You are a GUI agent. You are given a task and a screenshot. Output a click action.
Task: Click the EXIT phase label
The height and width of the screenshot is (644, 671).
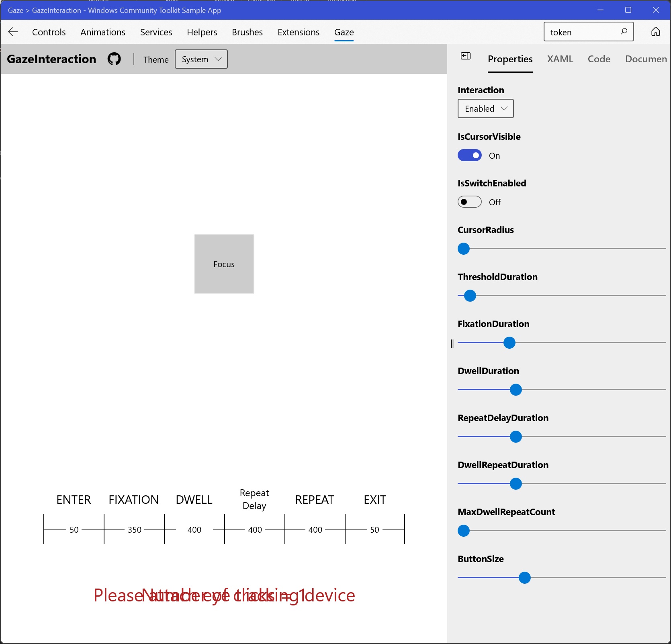(x=375, y=500)
